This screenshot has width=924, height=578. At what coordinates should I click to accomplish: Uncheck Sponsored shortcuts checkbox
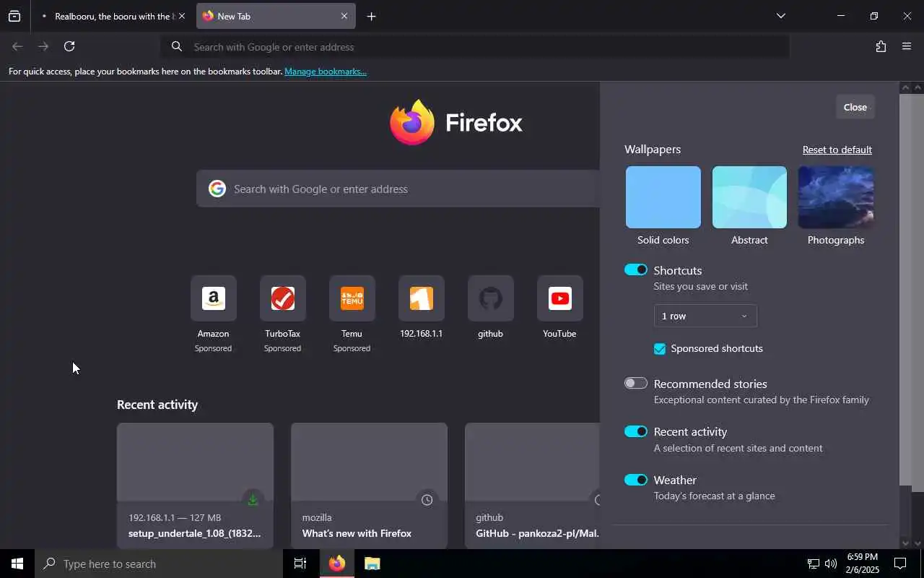click(660, 349)
